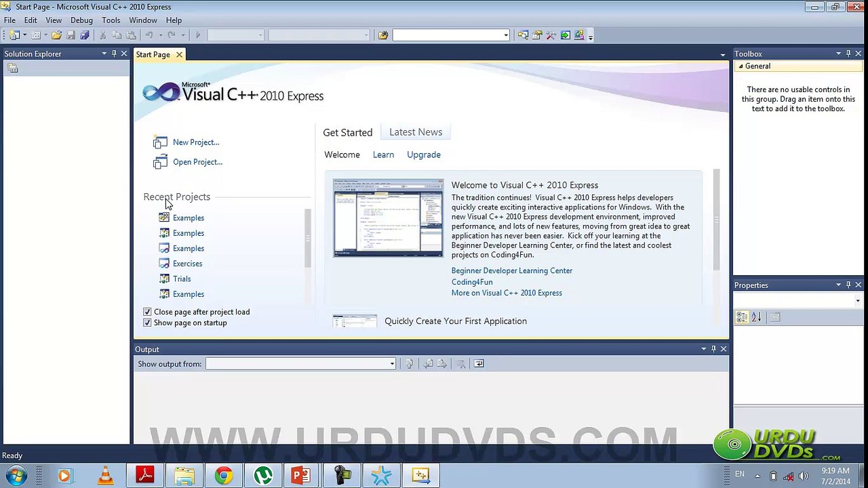Open the View menu
This screenshot has height=488, width=868.
click(x=54, y=20)
